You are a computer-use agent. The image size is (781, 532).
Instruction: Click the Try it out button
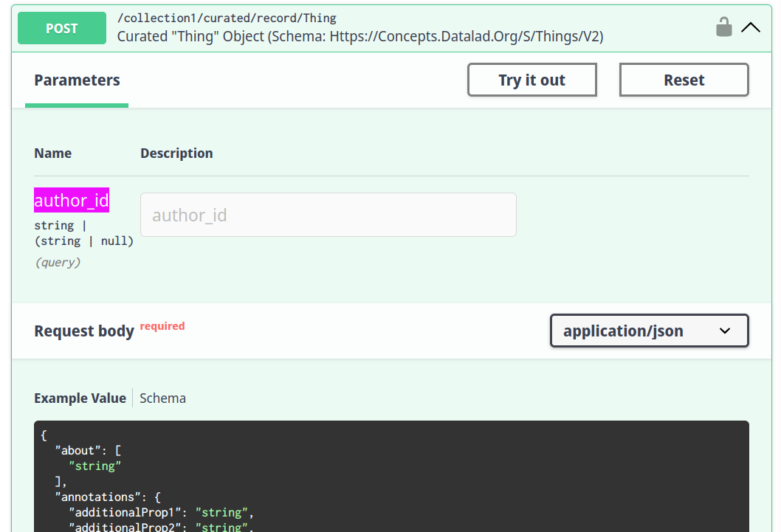point(532,80)
